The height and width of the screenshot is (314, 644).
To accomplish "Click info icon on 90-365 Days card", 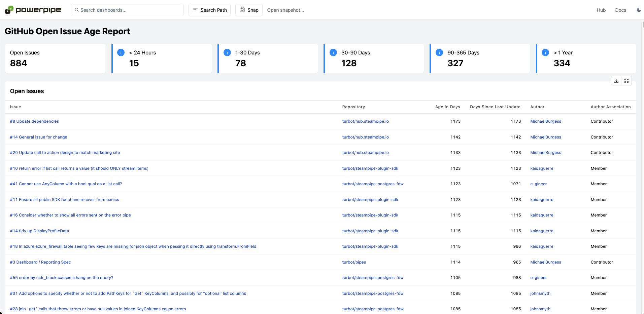I will tap(439, 52).
